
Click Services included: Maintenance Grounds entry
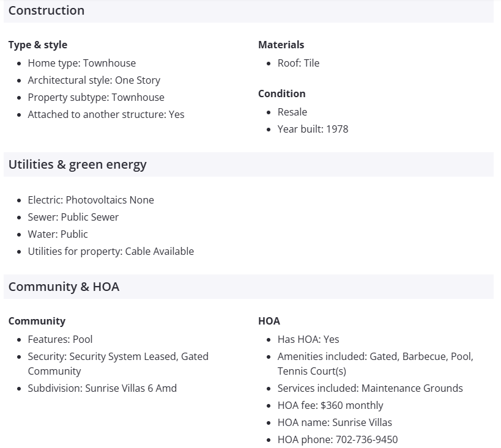[x=370, y=388]
